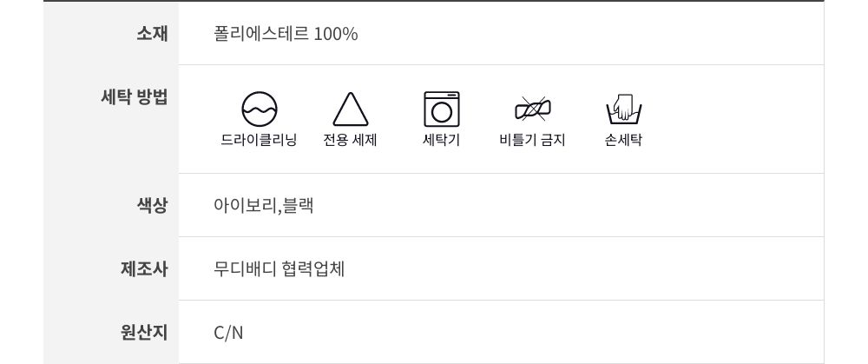The width and height of the screenshot is (868, 364).
Task: Click the 세탁 방법 row label
Action: pos(135,97)
